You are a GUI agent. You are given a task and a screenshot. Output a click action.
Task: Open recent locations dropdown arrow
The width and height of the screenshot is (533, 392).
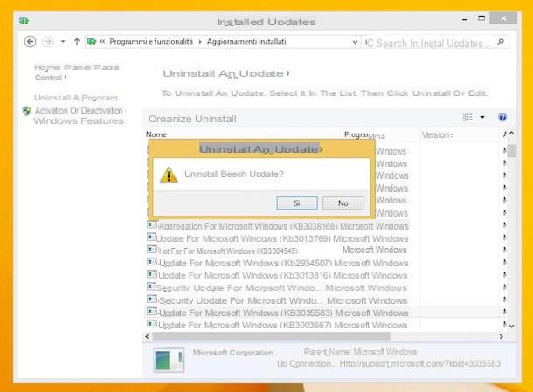pos(63,42)
